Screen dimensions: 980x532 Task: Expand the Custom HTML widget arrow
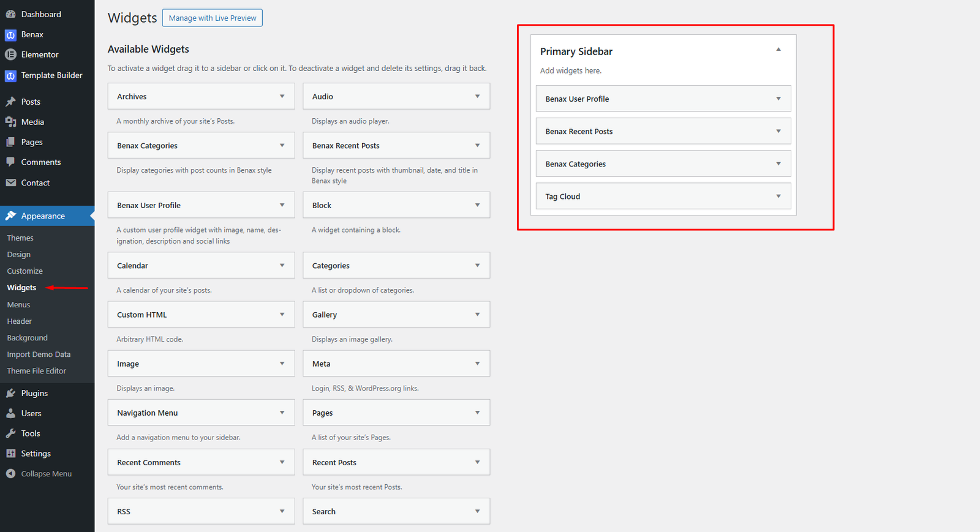pyautogui.click(x=282, y=315)
